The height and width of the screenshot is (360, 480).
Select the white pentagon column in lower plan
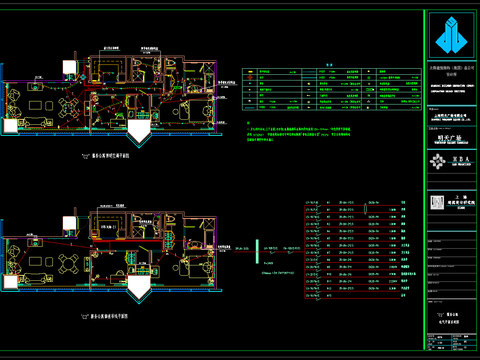pos(139,287)
